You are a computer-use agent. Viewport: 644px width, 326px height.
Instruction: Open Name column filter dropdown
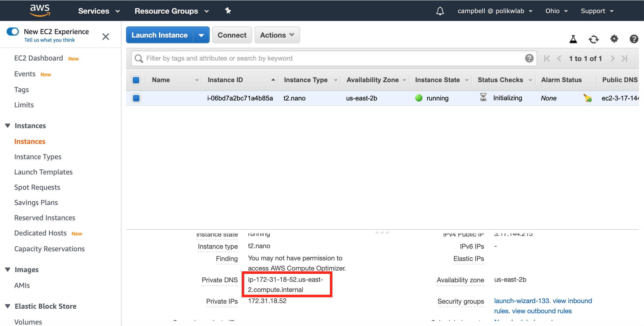click(x=197, y=80)
